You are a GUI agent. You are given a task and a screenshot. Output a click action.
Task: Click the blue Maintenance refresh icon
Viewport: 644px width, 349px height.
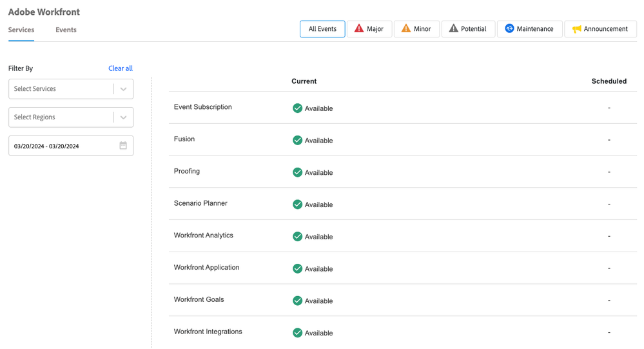pyautogui.click(x=509, y=28)
